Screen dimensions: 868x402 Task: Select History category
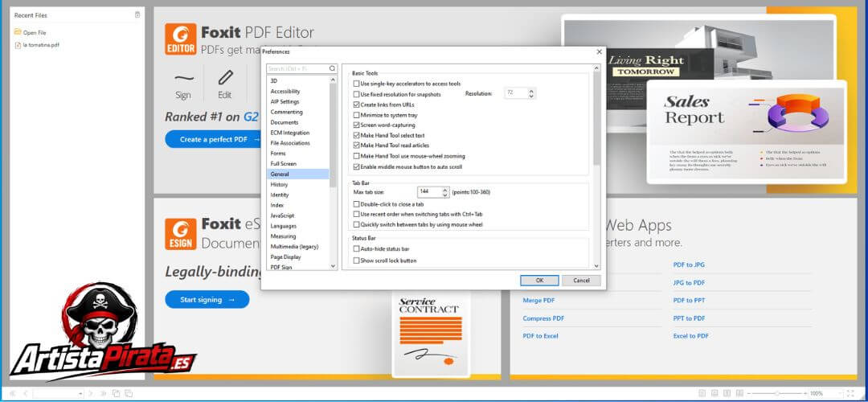(x=279, y=184)
